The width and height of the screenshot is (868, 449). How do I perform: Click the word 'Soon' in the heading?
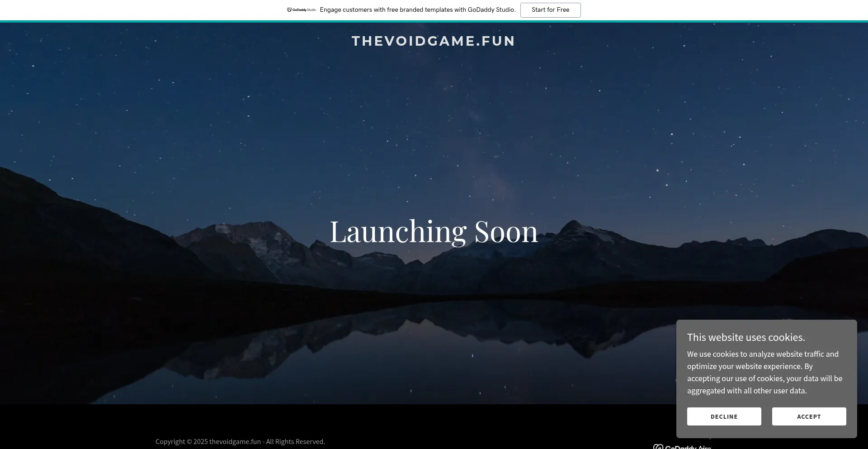(x=506, y=232)
